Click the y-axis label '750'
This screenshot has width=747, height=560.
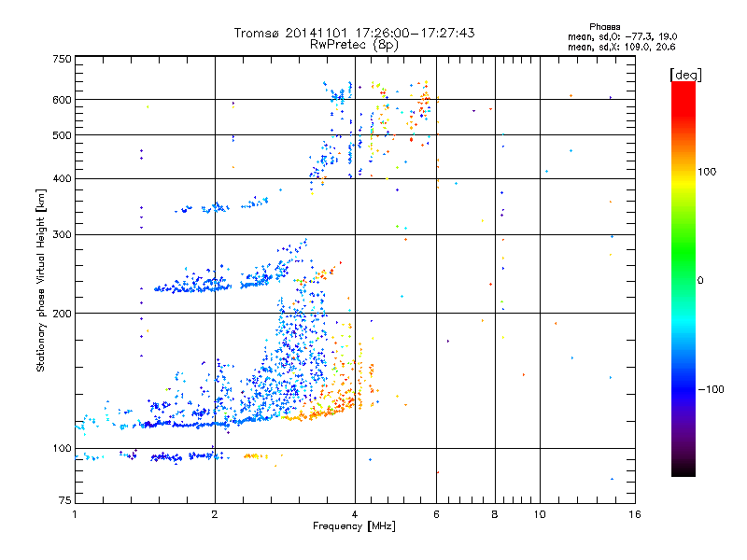click(62, 59)
